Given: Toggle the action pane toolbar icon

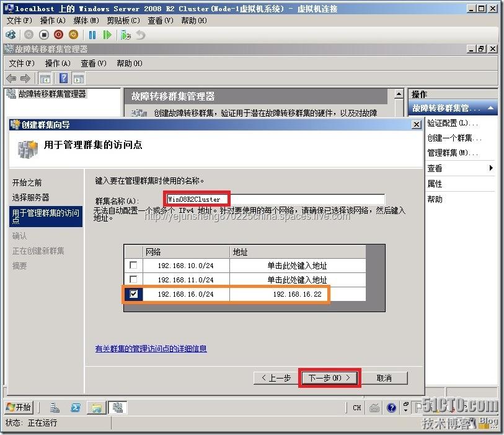Looking at the screenshot, I should (x=79, y=78).
